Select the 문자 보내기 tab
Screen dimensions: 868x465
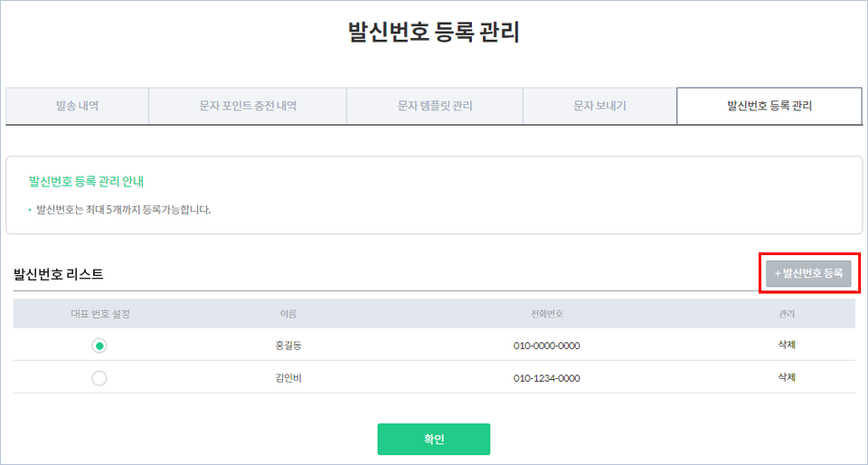point(599,106)
